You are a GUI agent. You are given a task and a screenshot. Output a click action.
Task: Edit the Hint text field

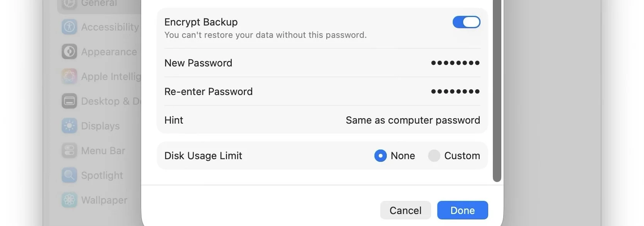(x=413, y=120)
